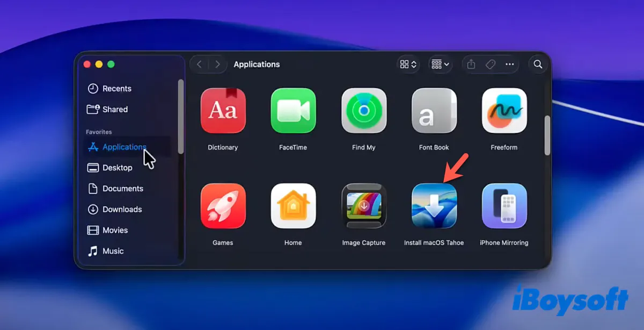The width and height of the screenshot is (644, 330).
Task: Click the "Games" label
Action: 223,243
